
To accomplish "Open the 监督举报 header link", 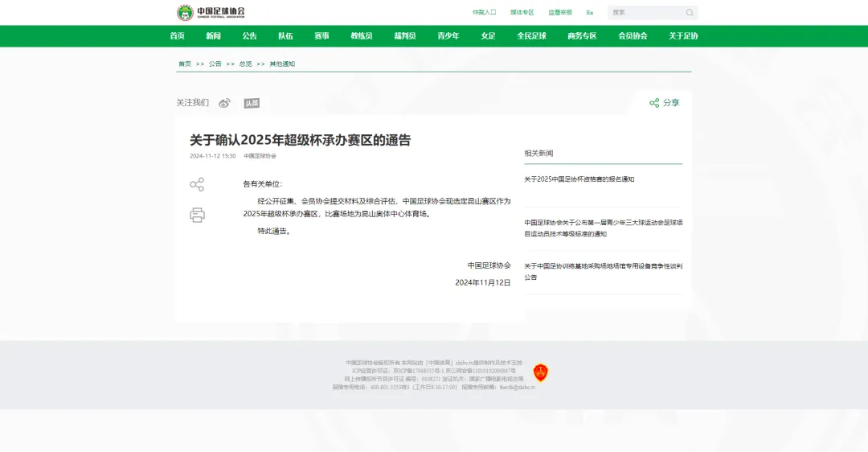I will coord(560,13).
